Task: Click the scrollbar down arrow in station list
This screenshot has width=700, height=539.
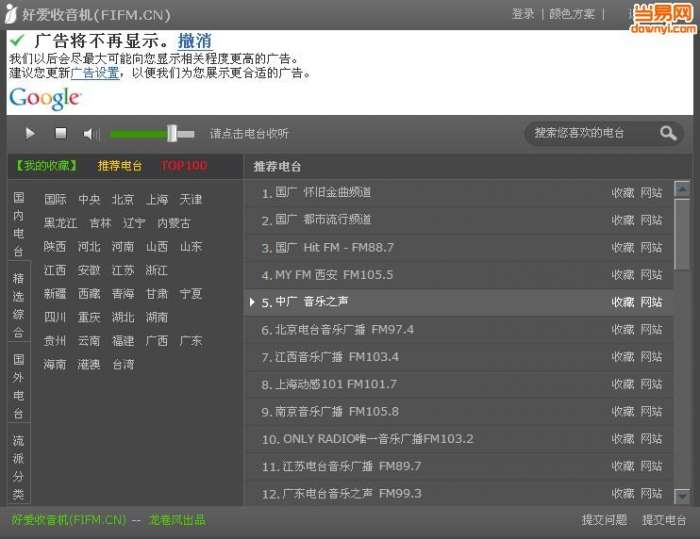Action: tap(682, 496)
